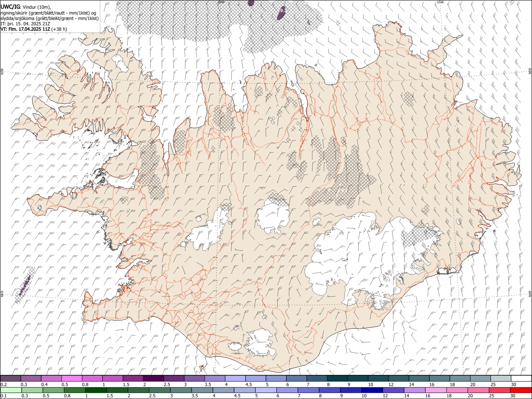
Task: Select the '30' label under the upper scale
Action: coord(513,384)
